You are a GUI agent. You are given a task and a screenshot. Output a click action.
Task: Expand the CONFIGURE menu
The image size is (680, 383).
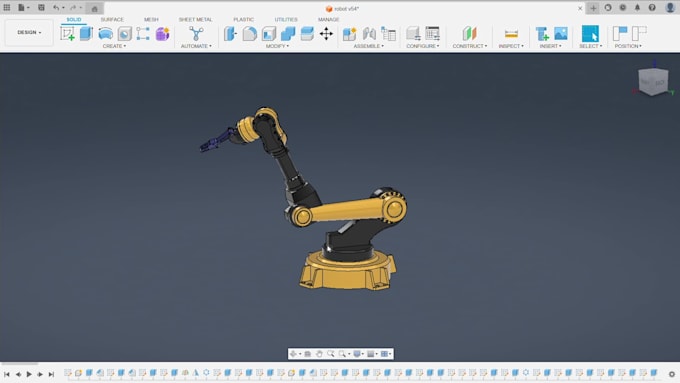[x=423, y=46]
